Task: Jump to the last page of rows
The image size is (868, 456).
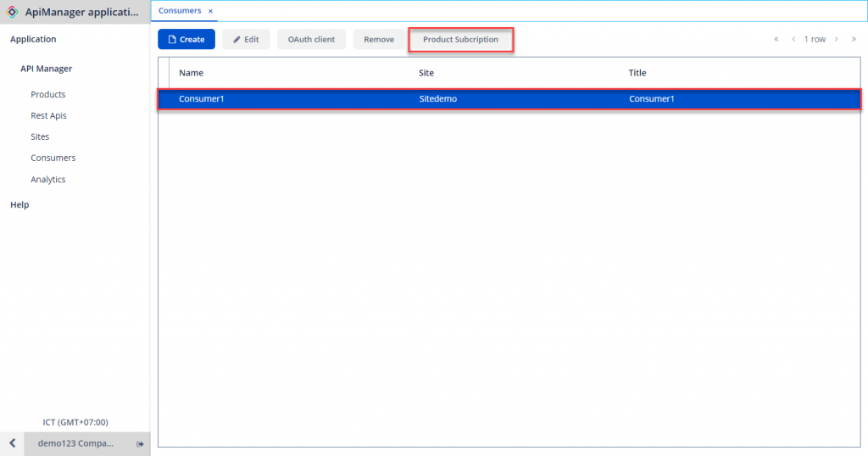Action: [854, 39]
